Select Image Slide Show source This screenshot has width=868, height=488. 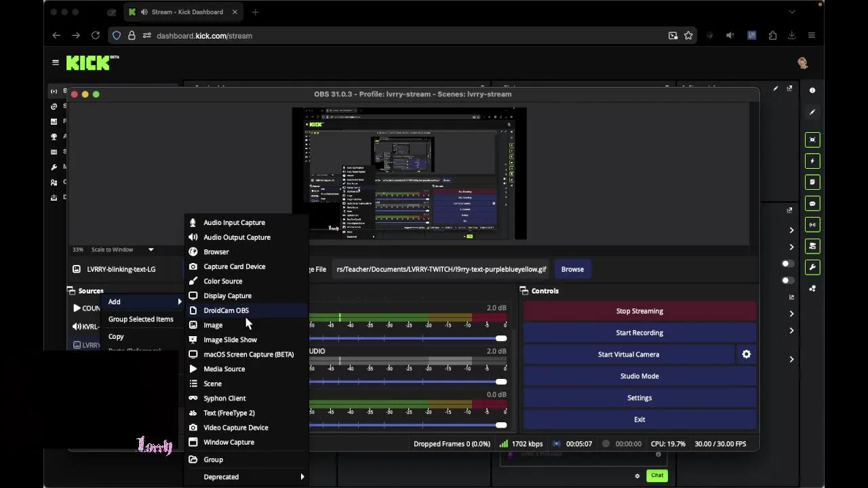point(245,340)
